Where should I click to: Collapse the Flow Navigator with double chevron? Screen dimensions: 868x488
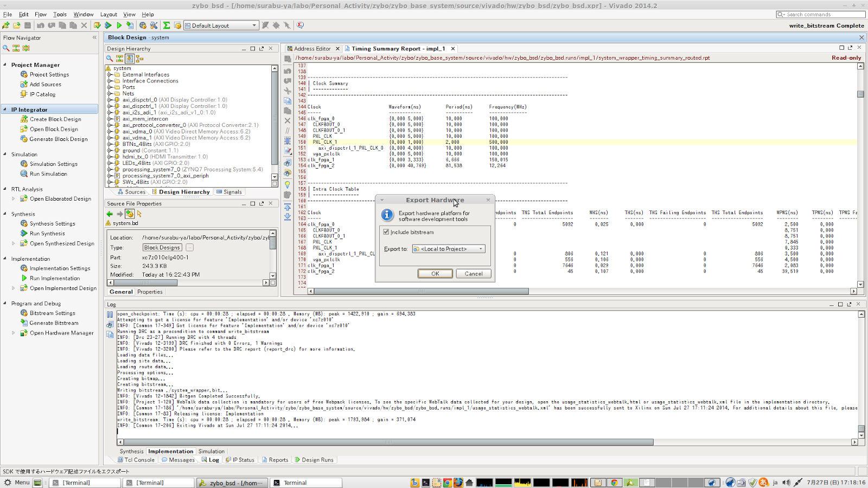(94, 37)
